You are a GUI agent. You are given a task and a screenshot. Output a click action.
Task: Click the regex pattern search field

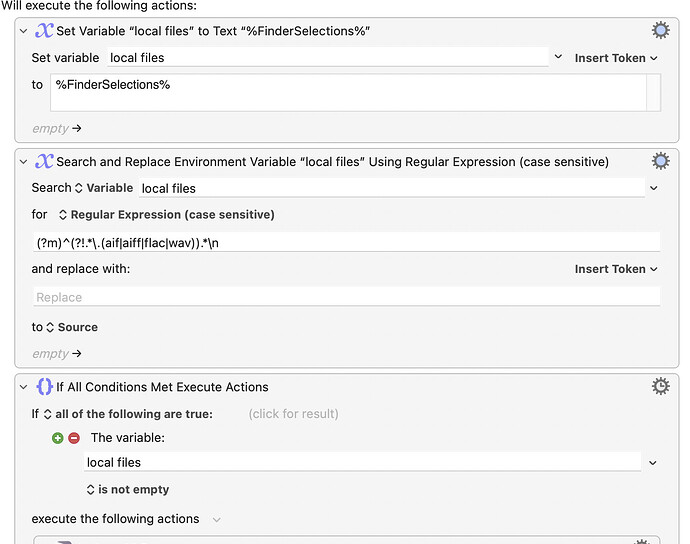click(x=346, y=243)
